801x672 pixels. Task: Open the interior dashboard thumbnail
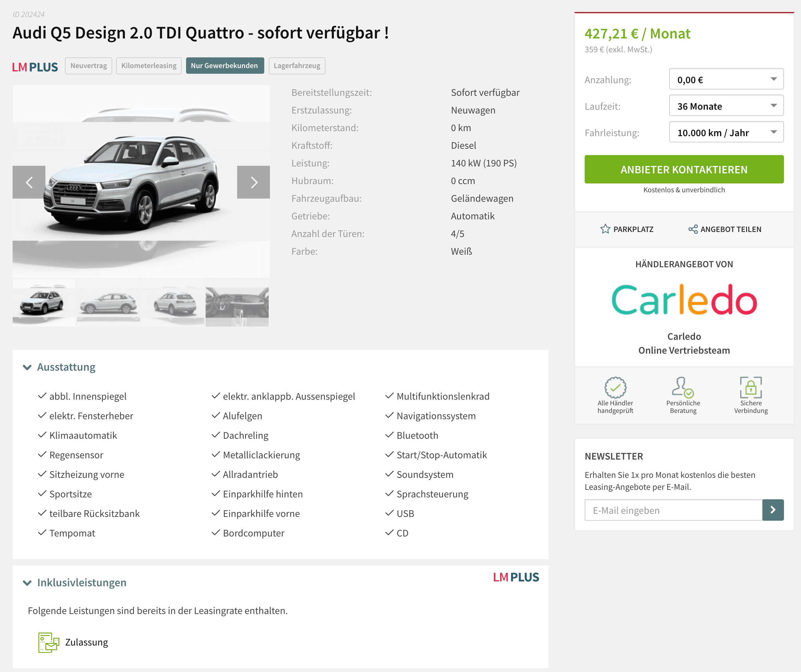click(x=237, y=303)
